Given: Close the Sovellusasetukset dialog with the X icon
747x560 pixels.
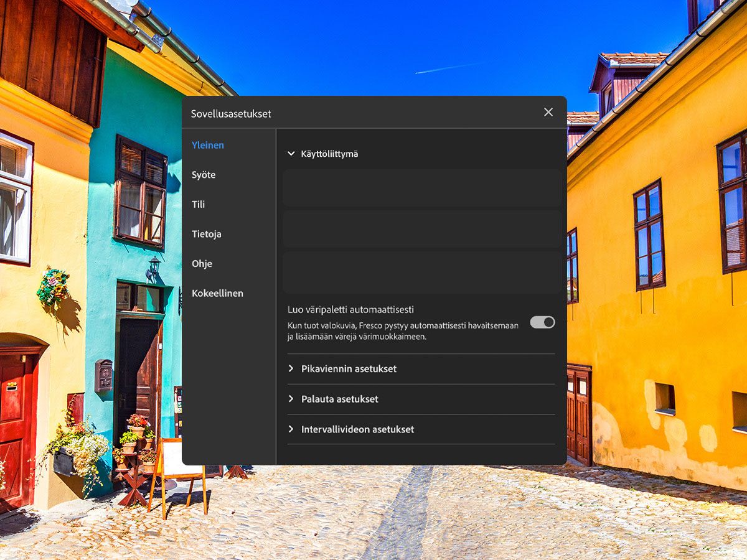Looking at the screenshot, I should click(548, 112).
